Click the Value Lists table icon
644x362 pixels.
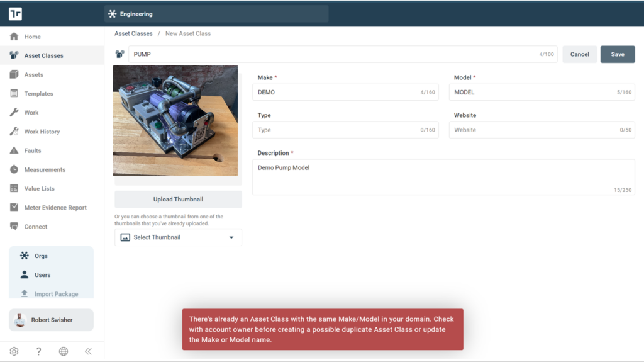14,188
